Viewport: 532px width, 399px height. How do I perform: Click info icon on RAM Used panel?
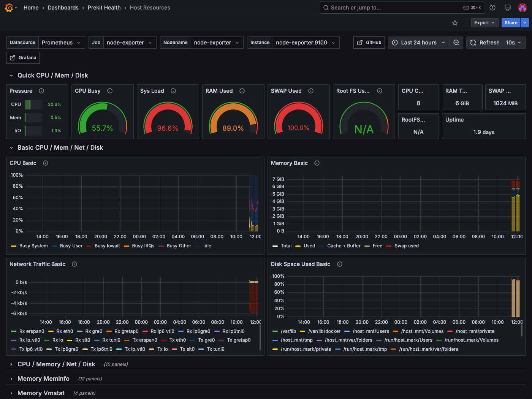[x=242, y=91]
